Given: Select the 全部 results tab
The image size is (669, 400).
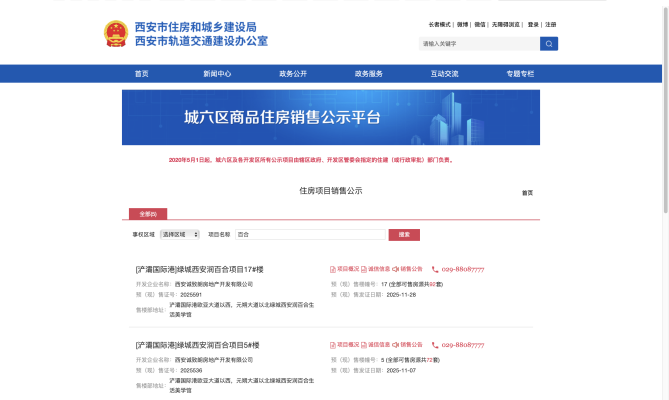Looking at the screenshot, I should click(148, 214).
